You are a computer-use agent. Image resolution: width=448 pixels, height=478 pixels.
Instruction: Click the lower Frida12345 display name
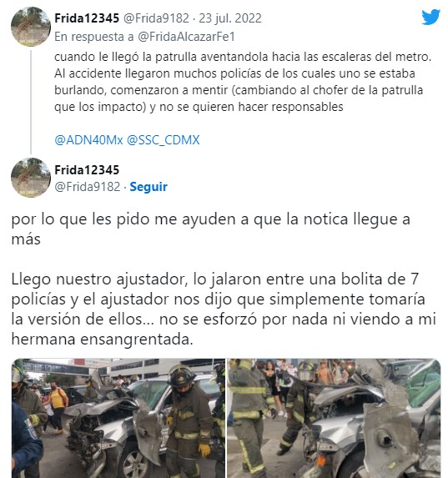click(87, 170)
